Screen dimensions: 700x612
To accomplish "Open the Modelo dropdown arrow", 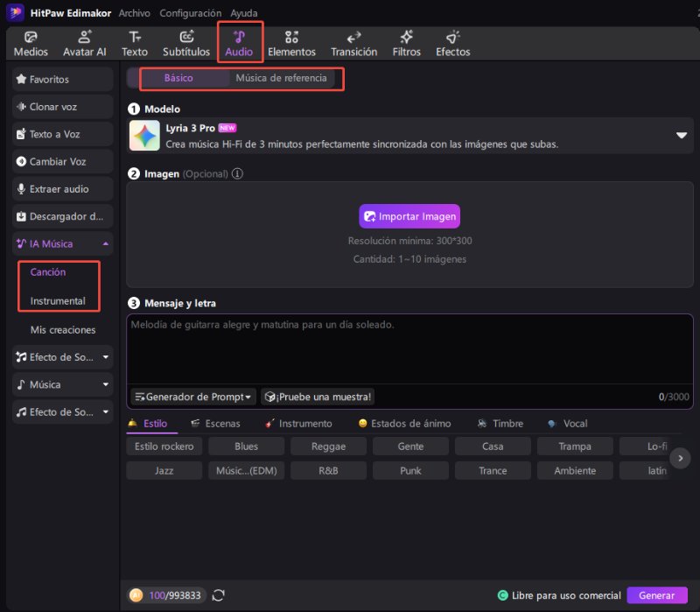I will (682, 136).
